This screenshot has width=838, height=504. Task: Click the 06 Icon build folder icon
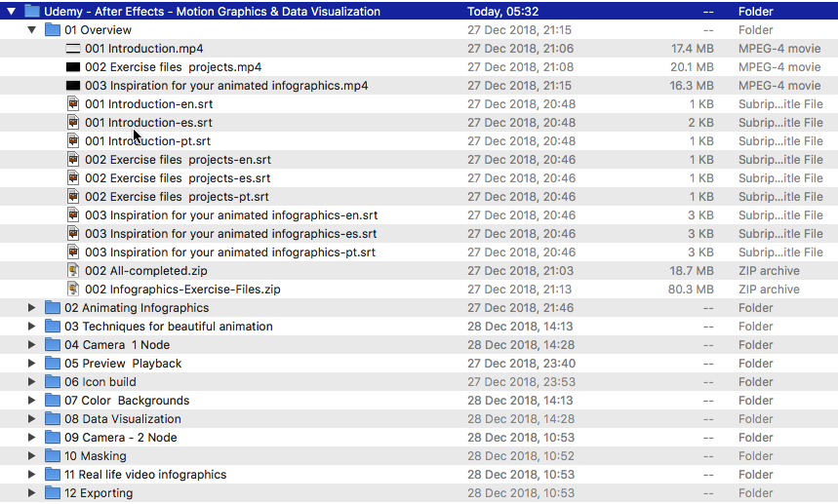[53, 382]
